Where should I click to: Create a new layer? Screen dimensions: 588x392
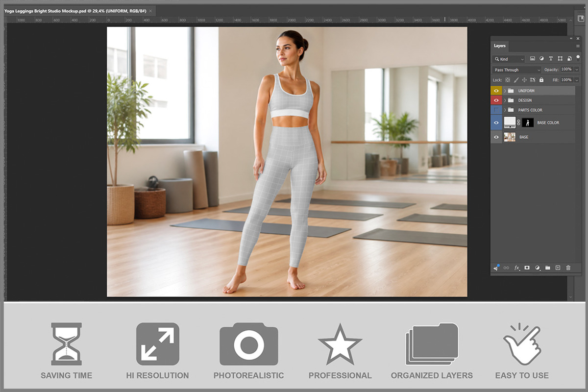pos(558,268)
